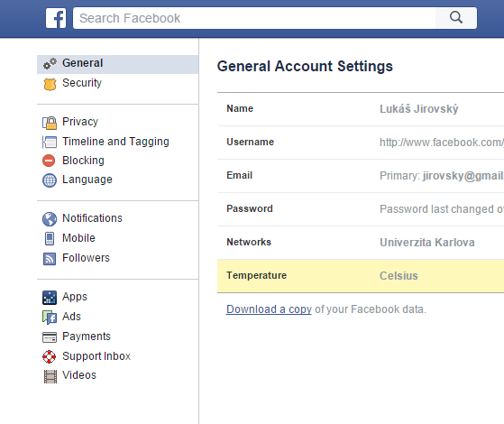Click the Privacy padlock icon
The width and height of the screenshot is (504, 424).
[x=50, y=123]
